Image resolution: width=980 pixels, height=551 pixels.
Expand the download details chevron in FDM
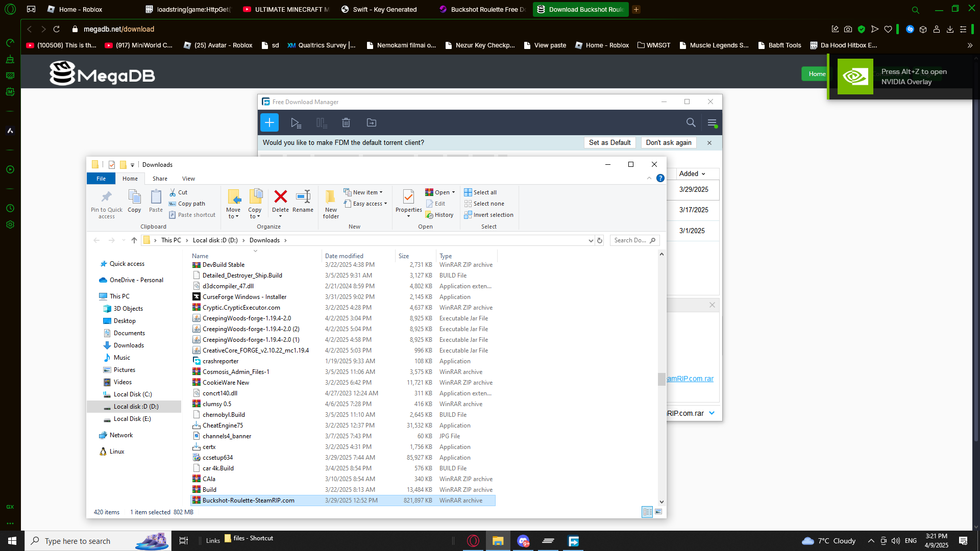712,413
